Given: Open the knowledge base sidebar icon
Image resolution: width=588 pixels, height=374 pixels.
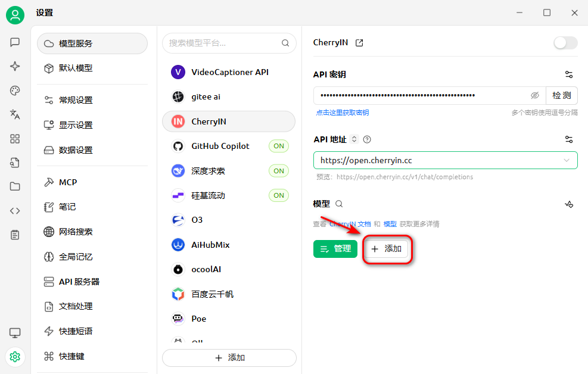Looking at the screenshot, I should [15, 163].
